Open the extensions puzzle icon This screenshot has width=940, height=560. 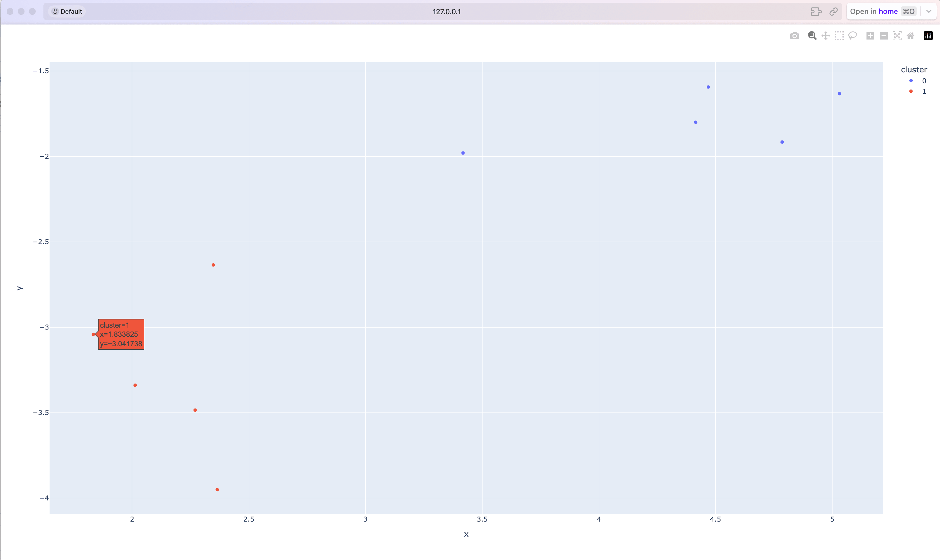816,11
